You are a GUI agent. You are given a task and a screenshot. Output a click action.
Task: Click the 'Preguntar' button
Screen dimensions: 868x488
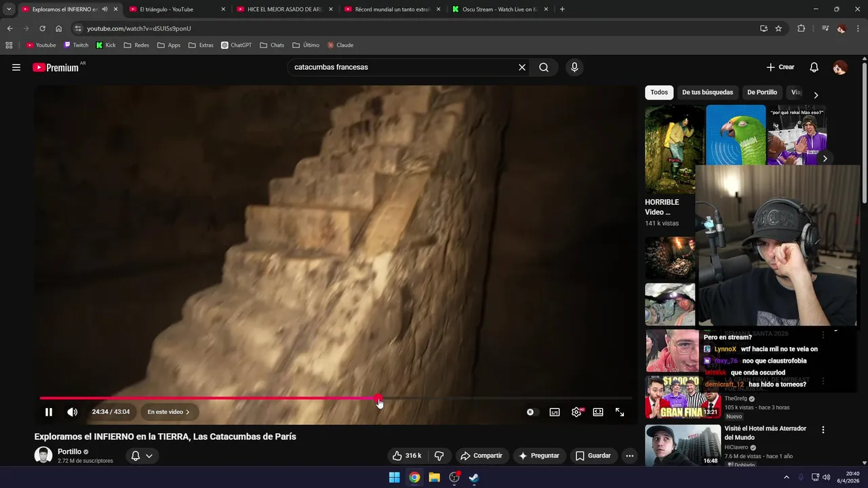pos(539,455)
